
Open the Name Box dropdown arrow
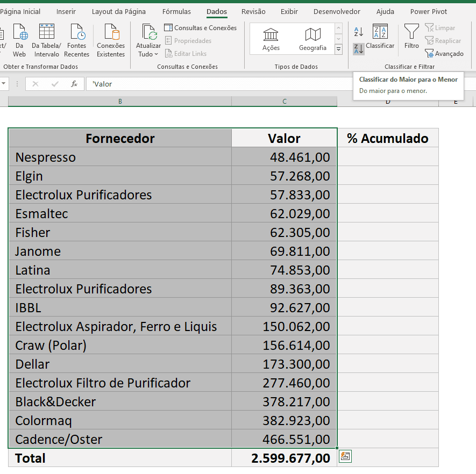click(x=3, y=84)
